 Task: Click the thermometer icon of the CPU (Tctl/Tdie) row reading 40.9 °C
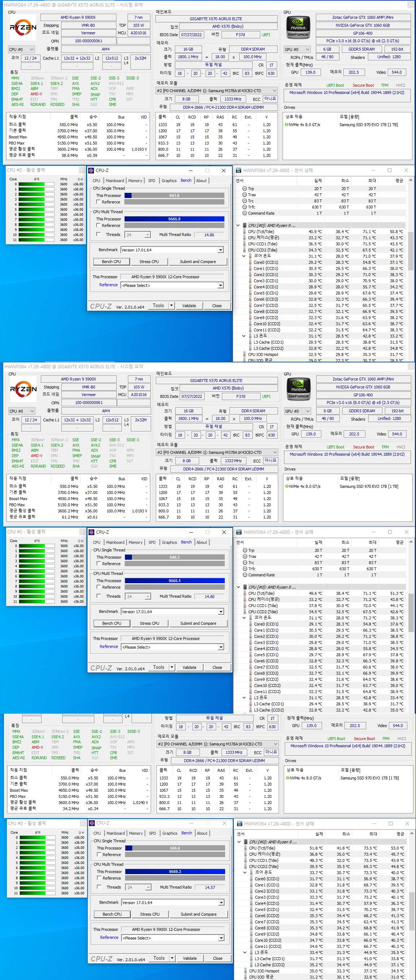[244, 232]
